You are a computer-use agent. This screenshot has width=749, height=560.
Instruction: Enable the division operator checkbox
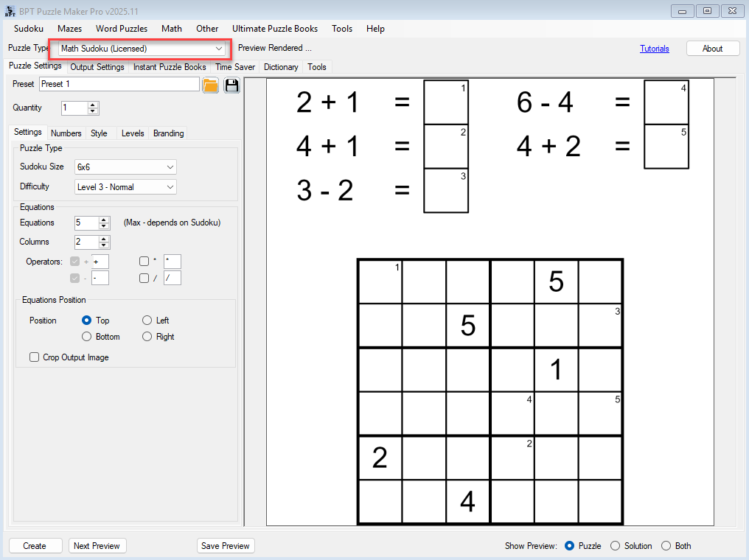click(x=144, y=278)
